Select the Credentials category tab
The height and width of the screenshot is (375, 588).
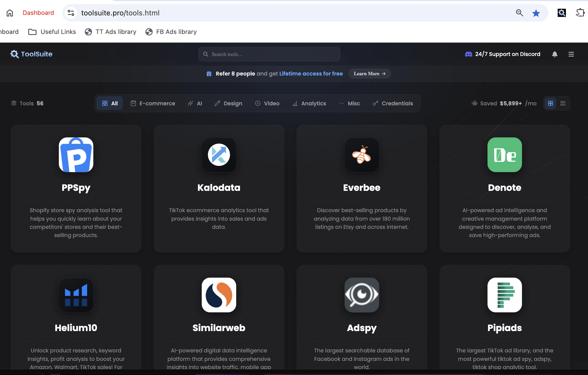coord(393,103)
